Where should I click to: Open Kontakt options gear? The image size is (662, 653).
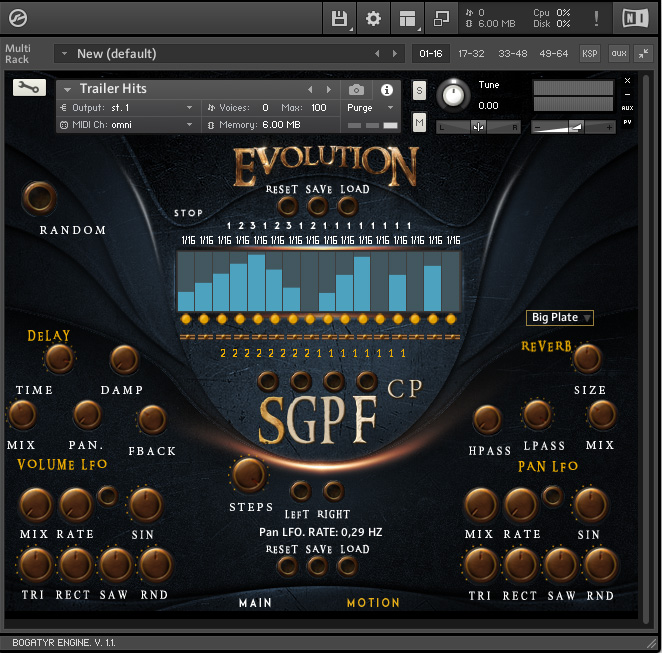coord(373,18)
